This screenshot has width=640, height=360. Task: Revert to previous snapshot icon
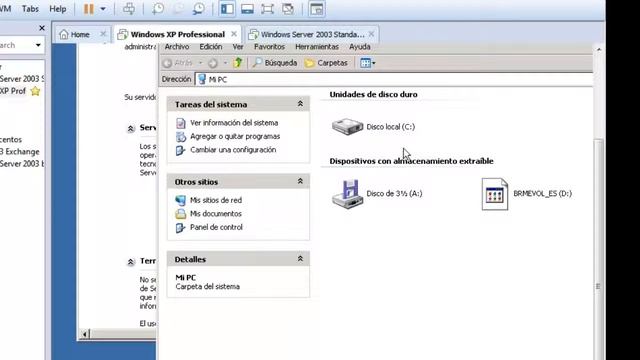(178, 9)
